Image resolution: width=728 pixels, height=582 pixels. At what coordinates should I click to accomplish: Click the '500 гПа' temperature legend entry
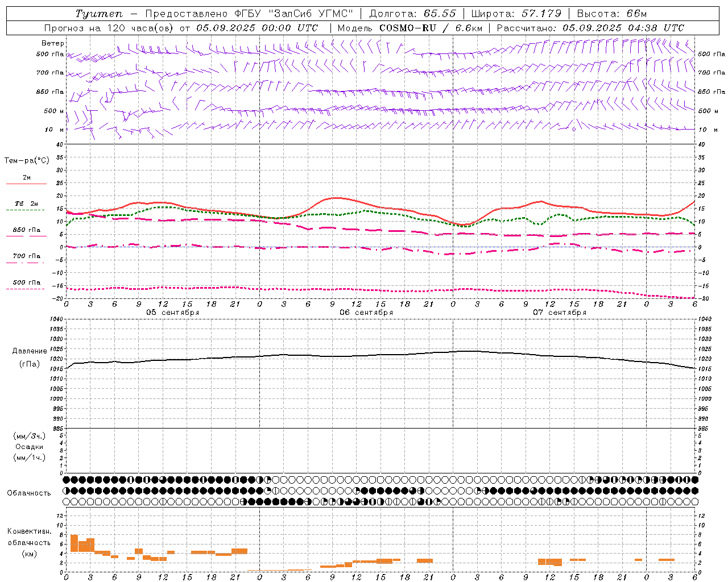pyautogui.click(x=26, y=282)
